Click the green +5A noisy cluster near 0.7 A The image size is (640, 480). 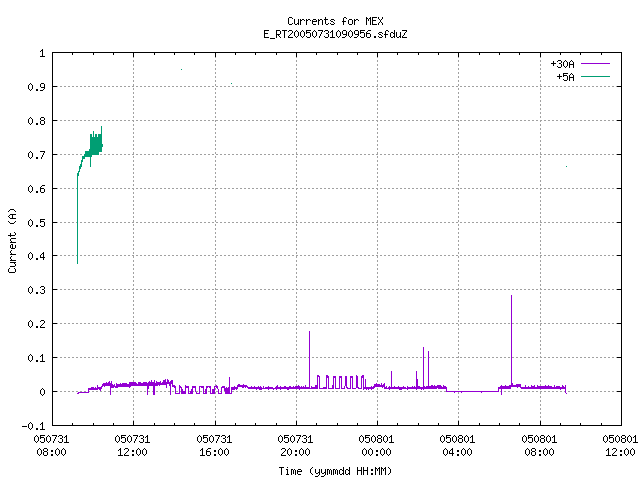tap(94, 146)
